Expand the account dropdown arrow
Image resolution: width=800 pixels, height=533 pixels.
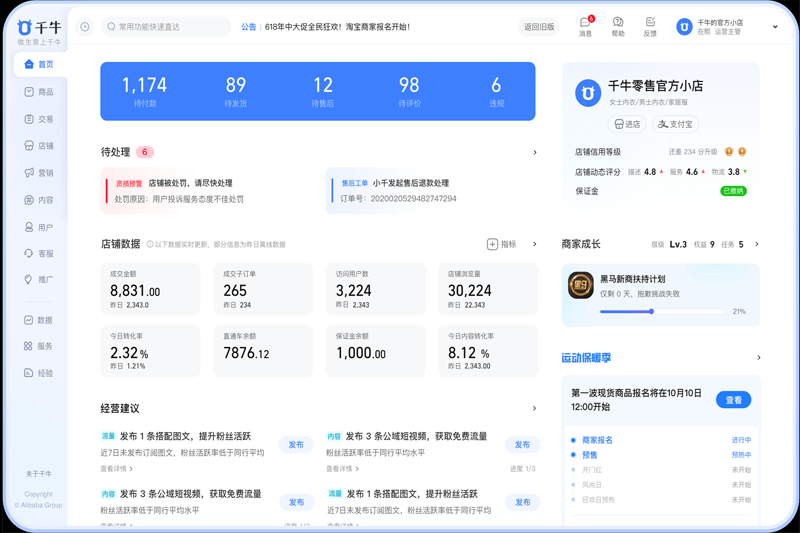pos(775,27)
